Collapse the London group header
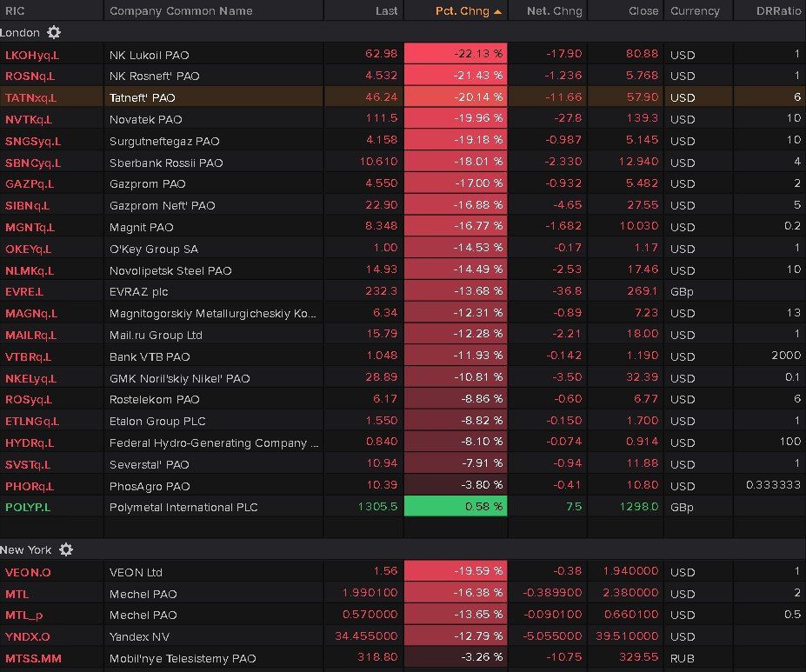Image resolution: width=806 pixels, height=672 pixels. [19, 32]
